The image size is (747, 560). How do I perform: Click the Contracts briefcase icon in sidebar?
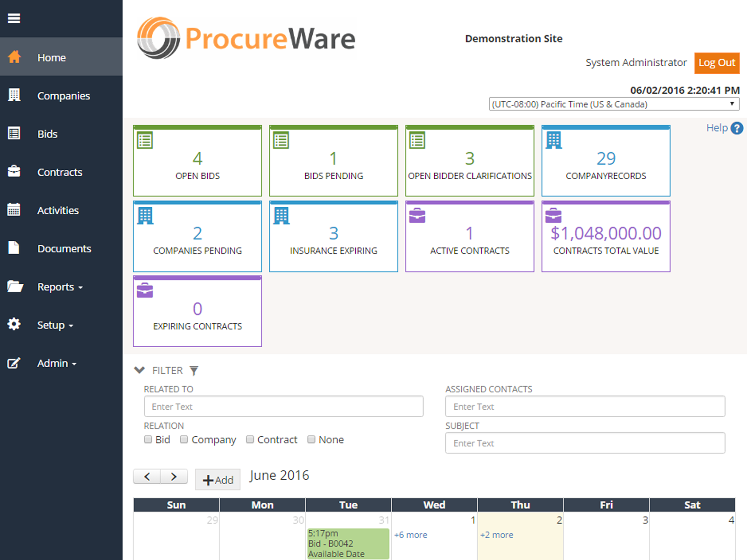(14, 171)
